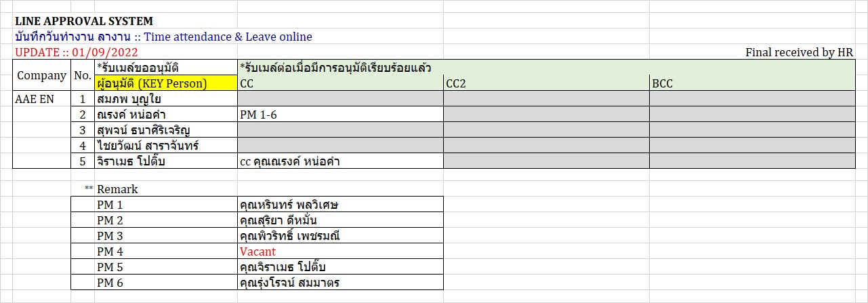Screen dimensions: 868x303
Task: Click the Remark label cell
Action: pos(118,189)
